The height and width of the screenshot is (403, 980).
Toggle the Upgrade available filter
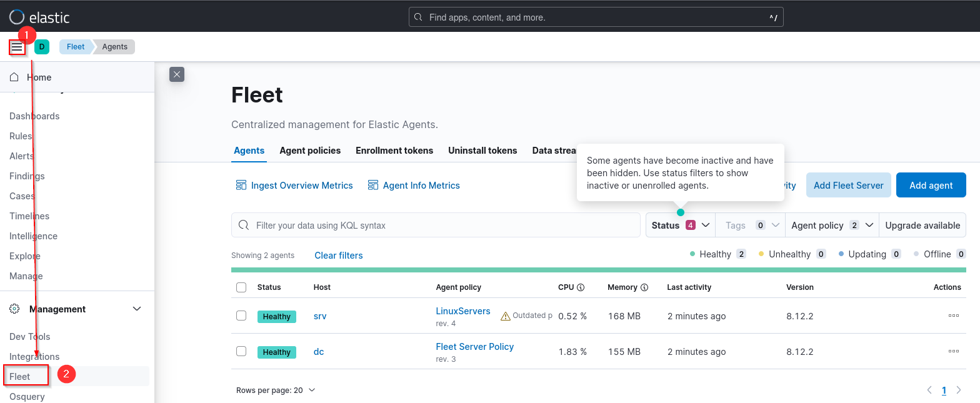pyautogui.click(x=922, y=226)
